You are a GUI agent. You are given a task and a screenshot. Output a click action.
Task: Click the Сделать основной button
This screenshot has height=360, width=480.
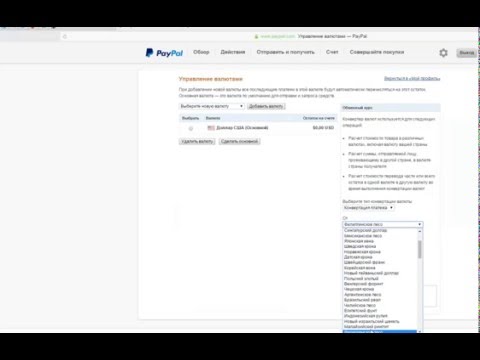point(239,141)
